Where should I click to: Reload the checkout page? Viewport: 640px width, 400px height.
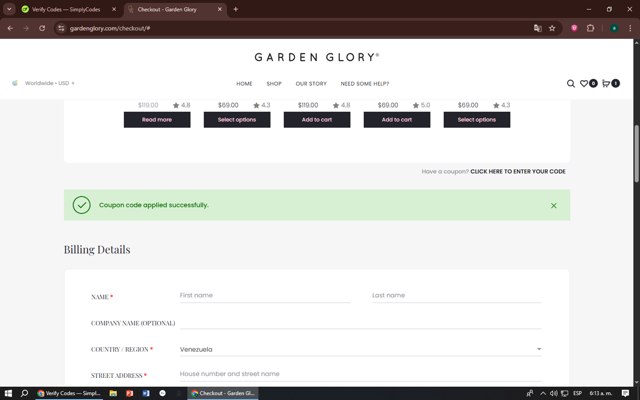coord(42,28)
